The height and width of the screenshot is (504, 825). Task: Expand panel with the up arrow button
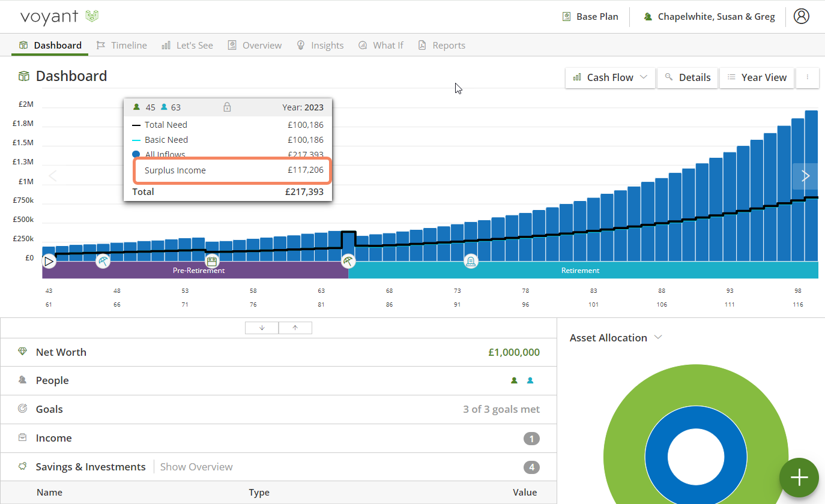295,328
